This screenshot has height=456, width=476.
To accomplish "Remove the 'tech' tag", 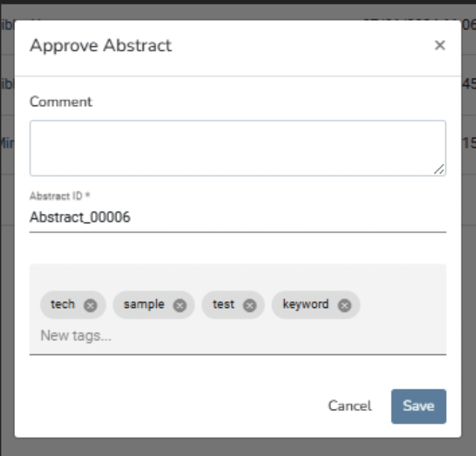I will pos(90,306).
